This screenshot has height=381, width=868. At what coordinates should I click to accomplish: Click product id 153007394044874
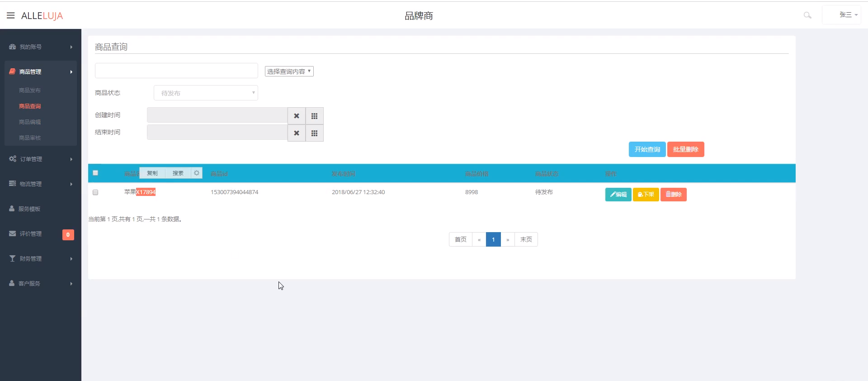click(235, 192)
